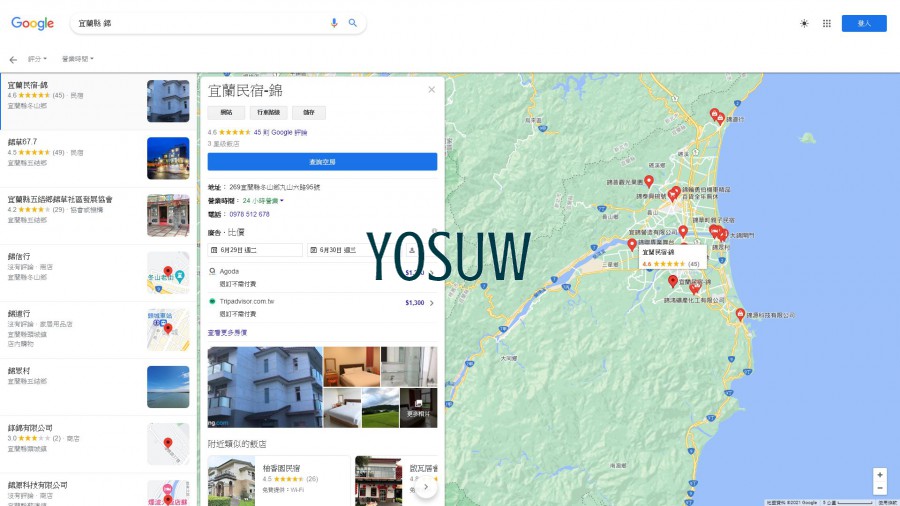The height and width of the screenshot is (506, 900).
Task: Click the search magnifier icon
Action: (x=352, y=23)
